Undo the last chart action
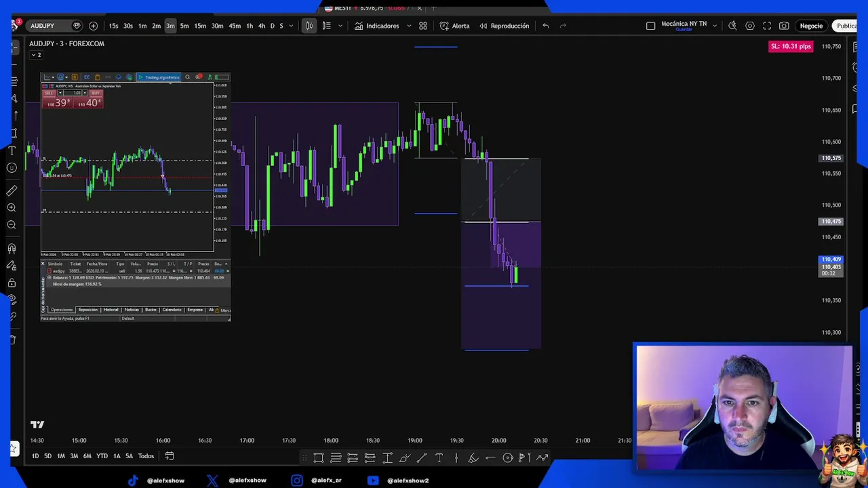Image resolution: width=868 pixels, height=488 pixels. [546, 26]
